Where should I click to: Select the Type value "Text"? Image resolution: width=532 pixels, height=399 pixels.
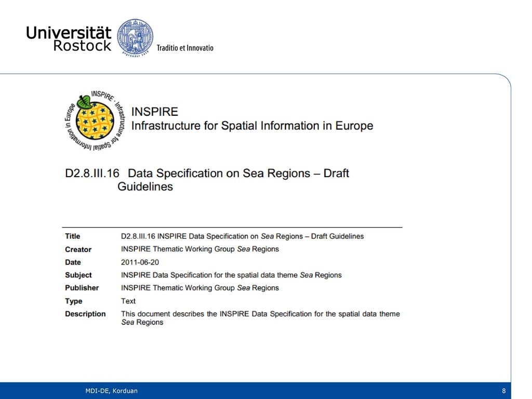point(128,301)
